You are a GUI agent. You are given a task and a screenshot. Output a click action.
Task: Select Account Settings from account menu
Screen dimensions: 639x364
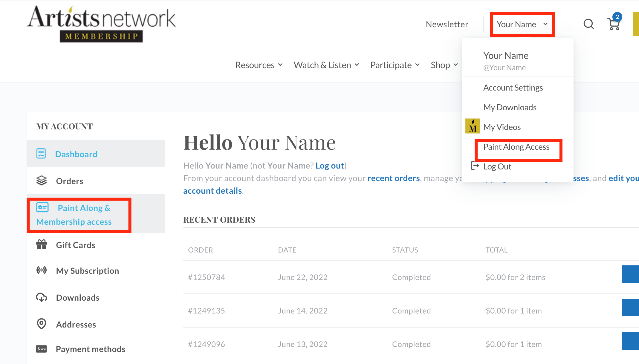(x=513, y=88)
